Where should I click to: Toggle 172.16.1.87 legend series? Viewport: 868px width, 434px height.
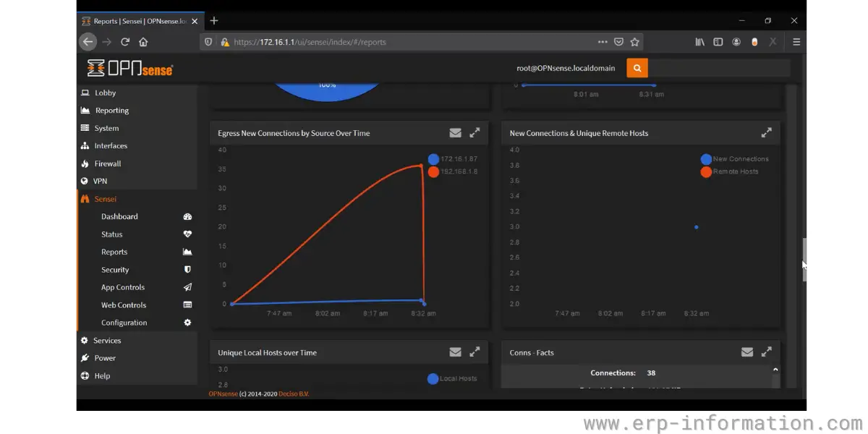(453, 159)
